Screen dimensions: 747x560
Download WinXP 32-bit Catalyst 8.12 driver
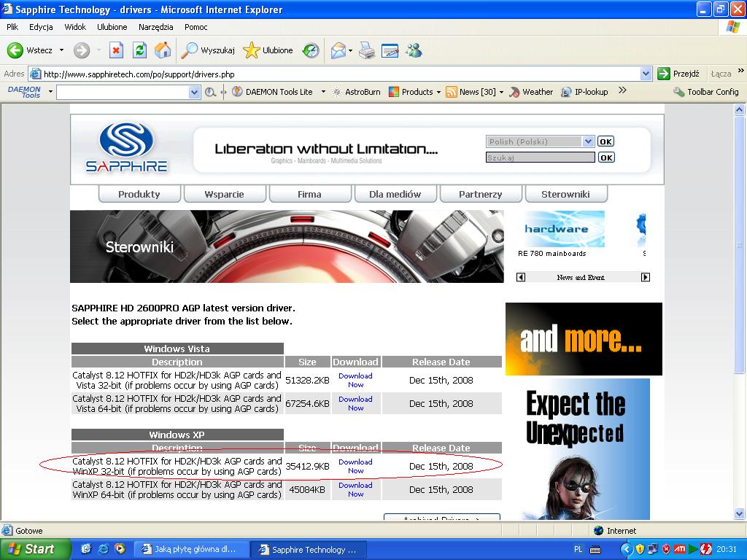355,466
